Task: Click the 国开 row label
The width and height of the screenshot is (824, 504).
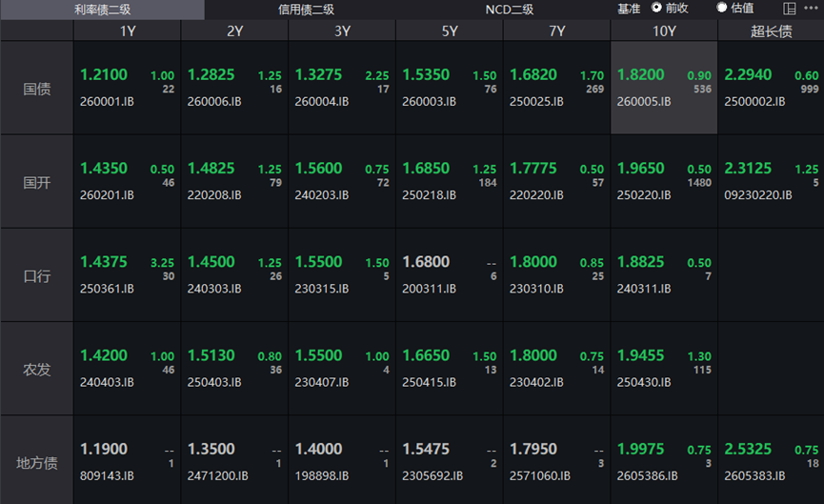Action: [37, 182]
